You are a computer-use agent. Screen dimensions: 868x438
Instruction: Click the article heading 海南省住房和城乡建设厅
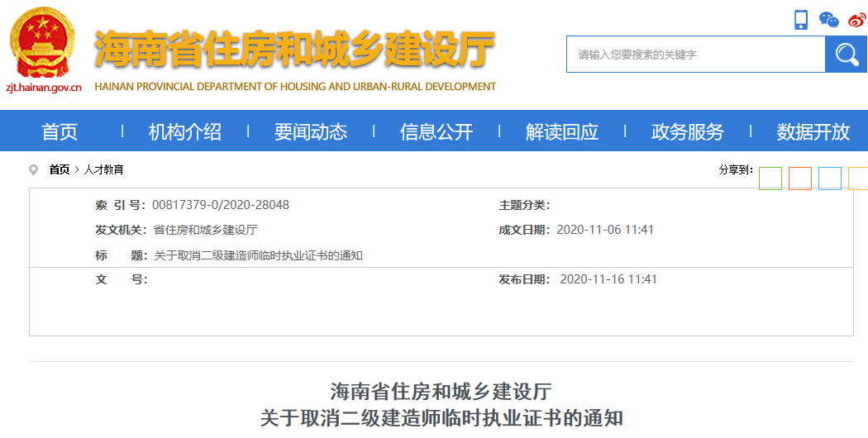(x=441, y=392)
